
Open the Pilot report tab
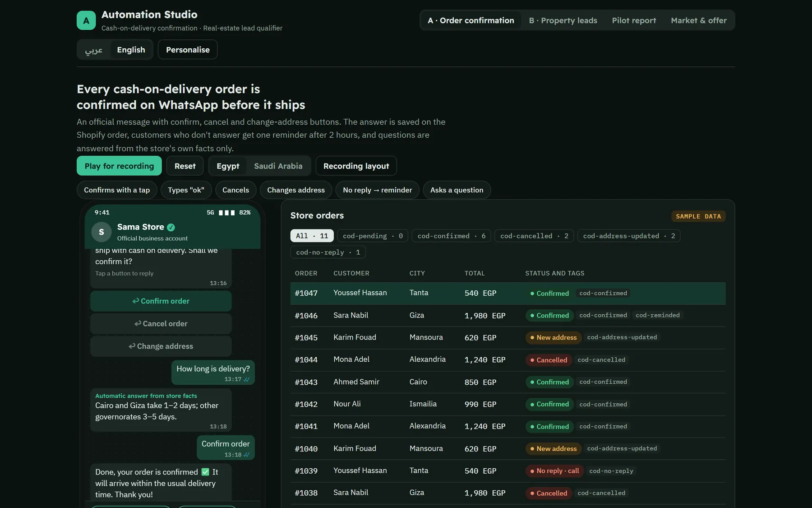634,20
